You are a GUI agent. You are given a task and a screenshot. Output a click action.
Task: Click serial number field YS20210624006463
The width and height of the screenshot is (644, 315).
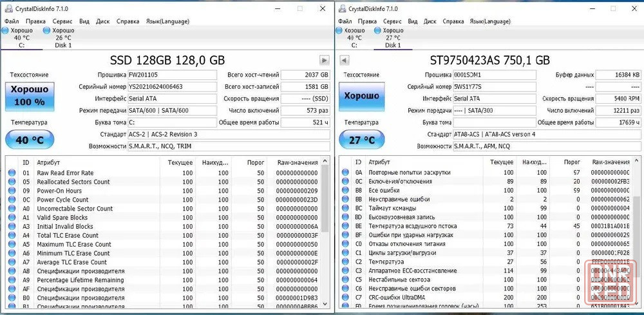click(x=172, y=87)
